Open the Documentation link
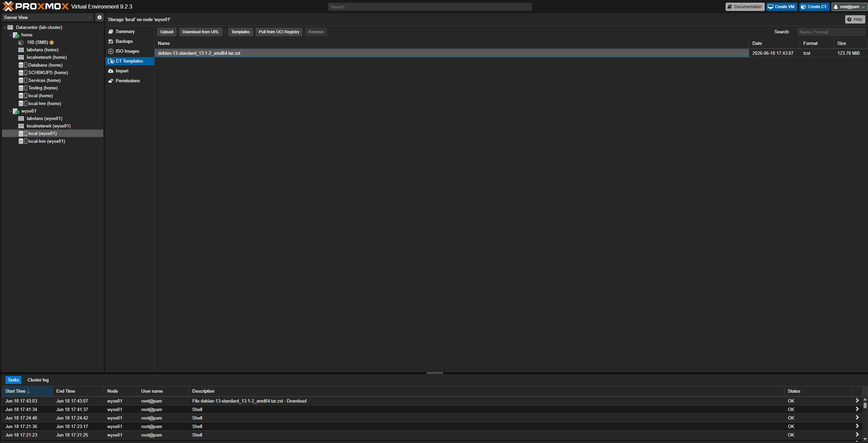 tap(745, 7)
